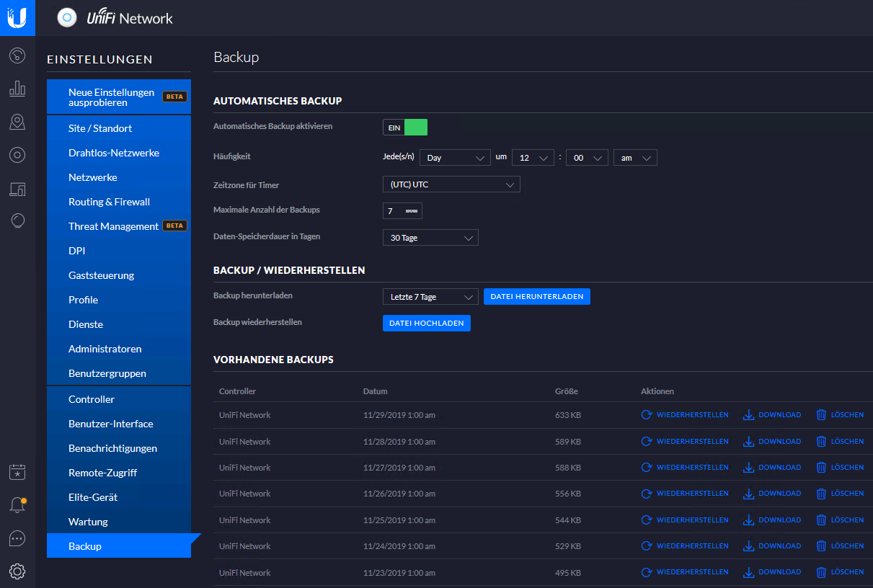
Task: Go to Routing & Firewall settings
Action: [109, 202]
